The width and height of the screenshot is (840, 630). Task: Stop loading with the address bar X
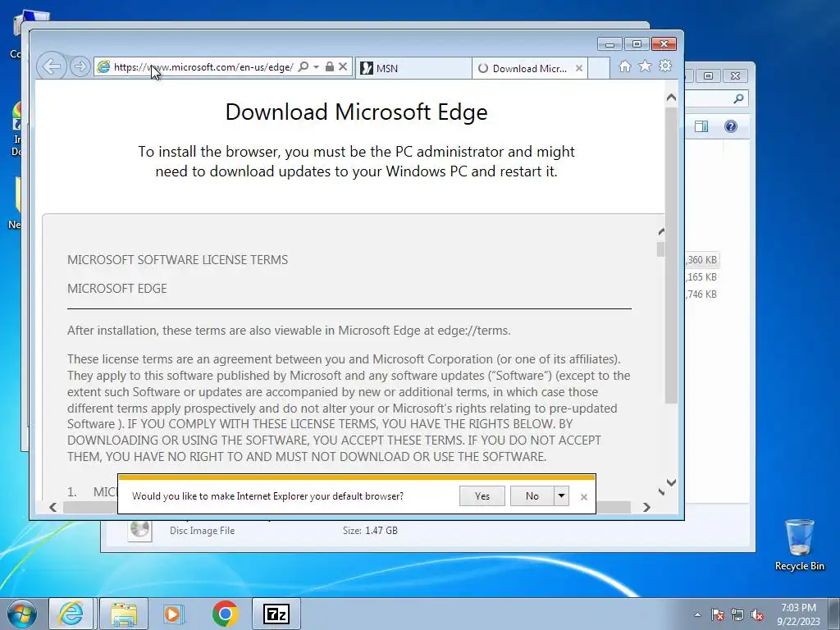click(343, 66)
